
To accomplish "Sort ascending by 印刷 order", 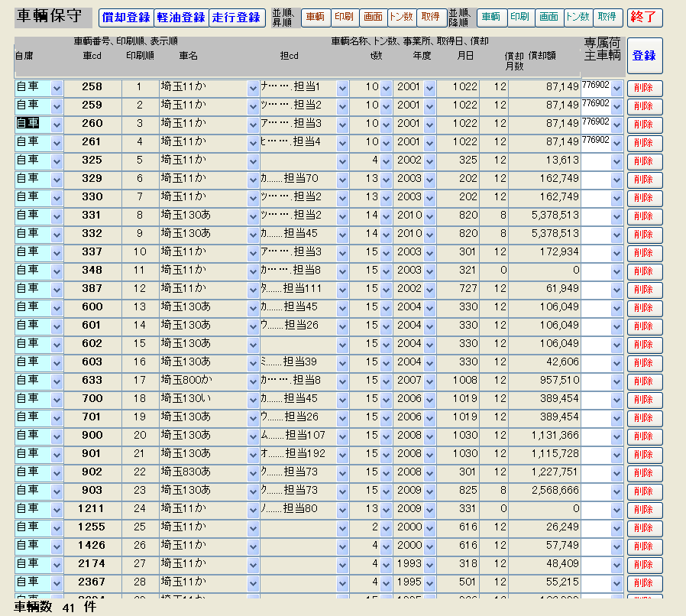I will point(344,18).
